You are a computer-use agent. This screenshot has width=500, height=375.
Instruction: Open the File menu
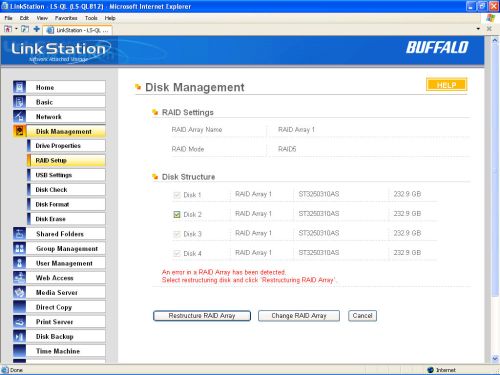click(x=8, y=18)
